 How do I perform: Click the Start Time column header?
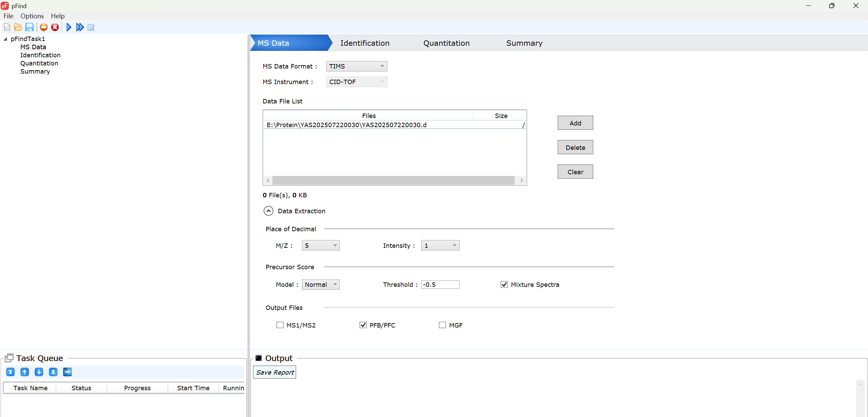193,388
